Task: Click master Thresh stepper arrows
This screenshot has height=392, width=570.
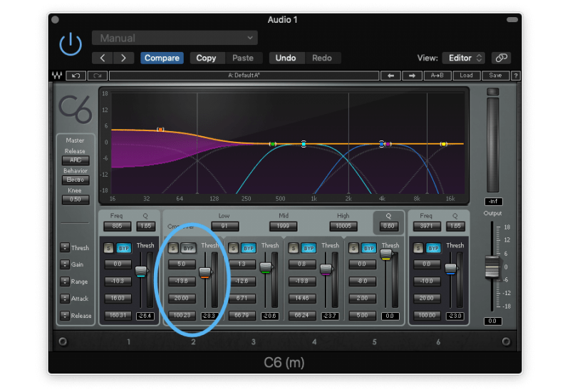Action: [65, 247]
